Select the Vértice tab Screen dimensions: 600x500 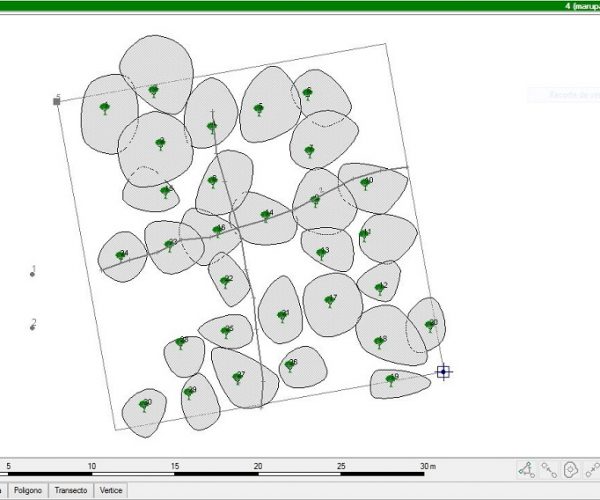coord(111,491)
